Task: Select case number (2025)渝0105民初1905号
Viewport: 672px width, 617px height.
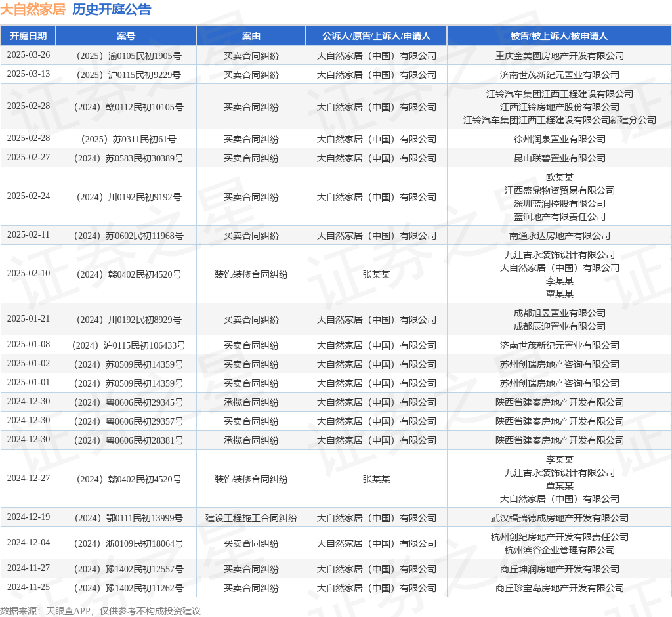Action: (129, 56)
